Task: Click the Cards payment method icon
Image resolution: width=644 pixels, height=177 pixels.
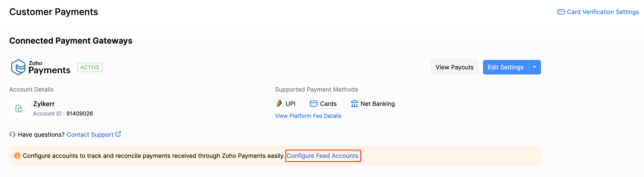Action: pos(313,104)
